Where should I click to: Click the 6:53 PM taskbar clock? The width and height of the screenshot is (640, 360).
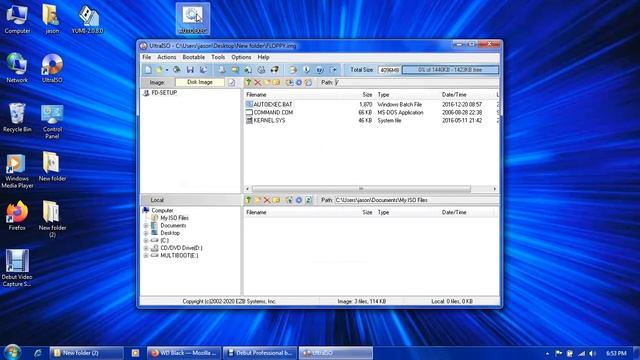(x=616, y=353)
